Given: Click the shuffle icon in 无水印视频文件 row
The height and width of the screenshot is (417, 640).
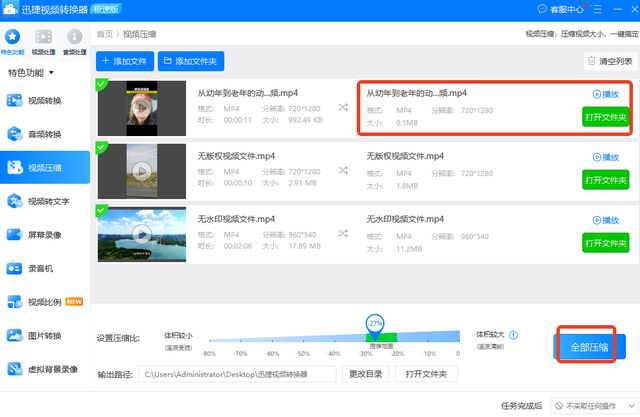Looking at the screenshot, I should click(343, 233).
